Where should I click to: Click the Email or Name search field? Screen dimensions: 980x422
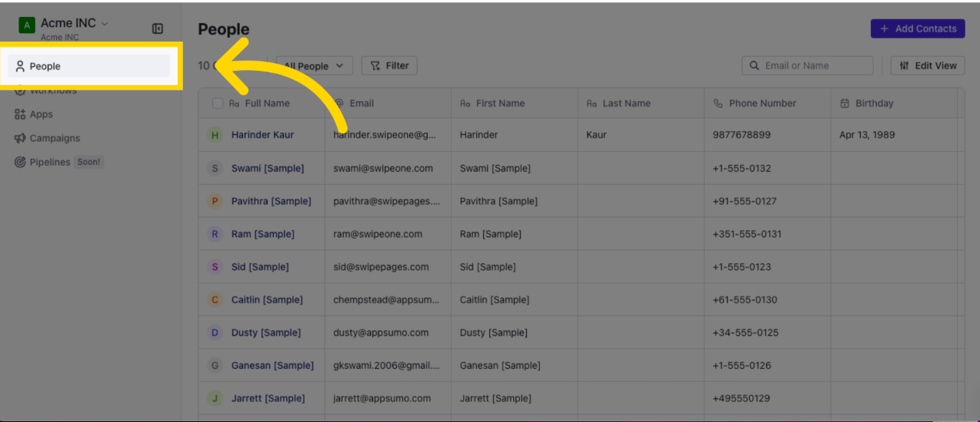pyautogui.click(x=815, y=66)
